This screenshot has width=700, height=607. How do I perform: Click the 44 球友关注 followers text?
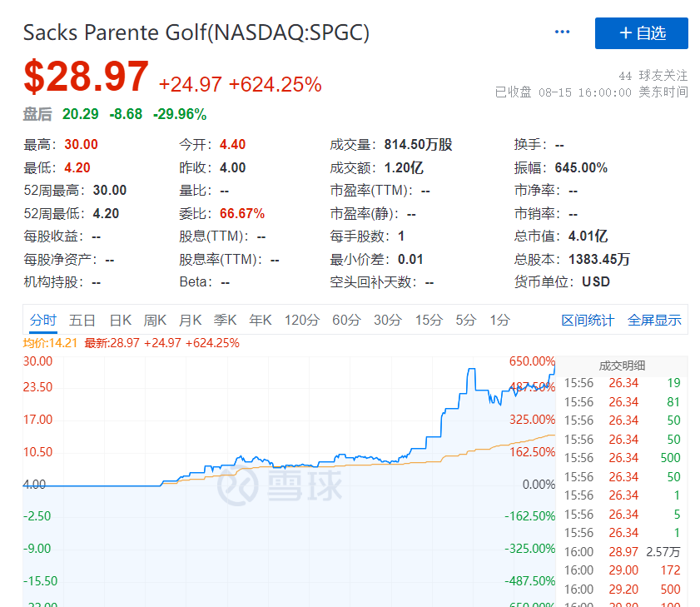coord(653,76)
